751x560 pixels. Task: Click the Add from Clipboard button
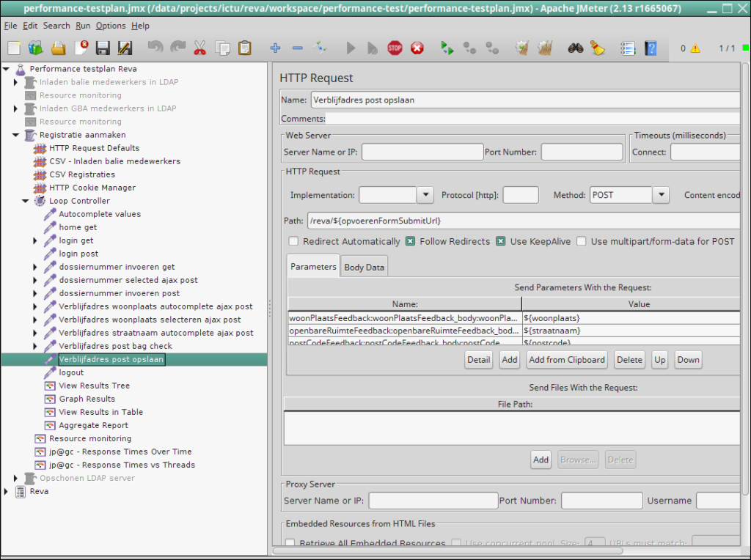pyautogui.click(x=567, y=360)
